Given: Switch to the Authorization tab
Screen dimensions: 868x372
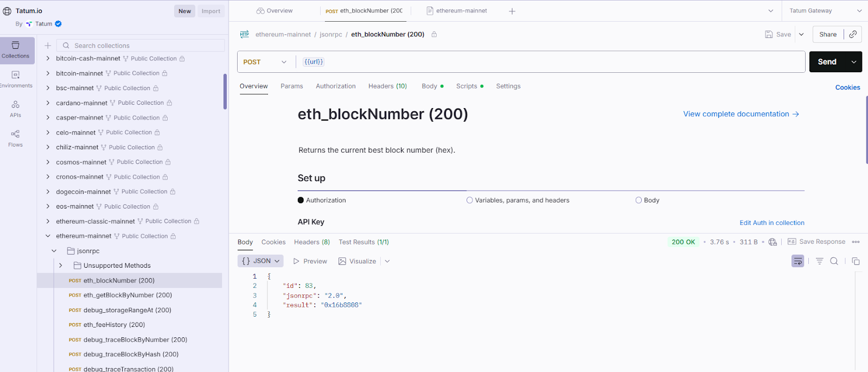Looking at the screenshot, I should tap(336, 86).
